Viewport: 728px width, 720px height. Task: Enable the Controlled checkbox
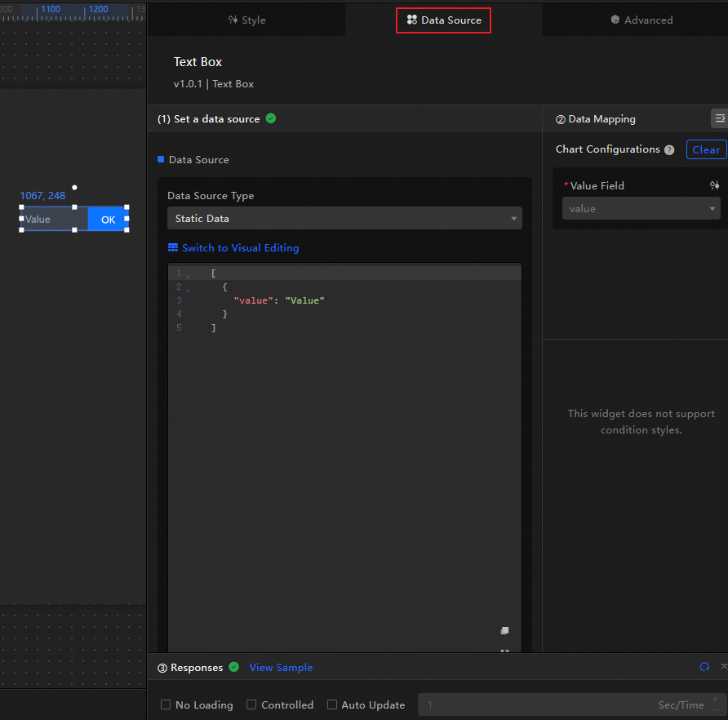coord(251,704)
